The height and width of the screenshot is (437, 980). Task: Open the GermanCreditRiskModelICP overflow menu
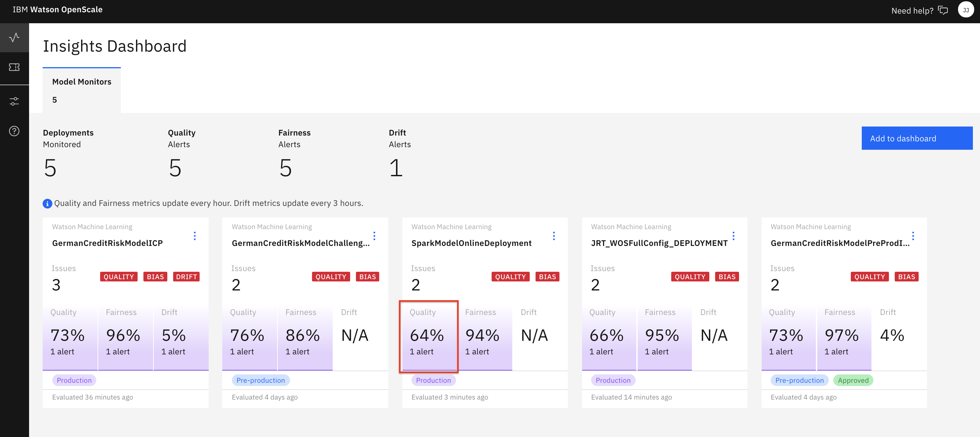point(195,236)
